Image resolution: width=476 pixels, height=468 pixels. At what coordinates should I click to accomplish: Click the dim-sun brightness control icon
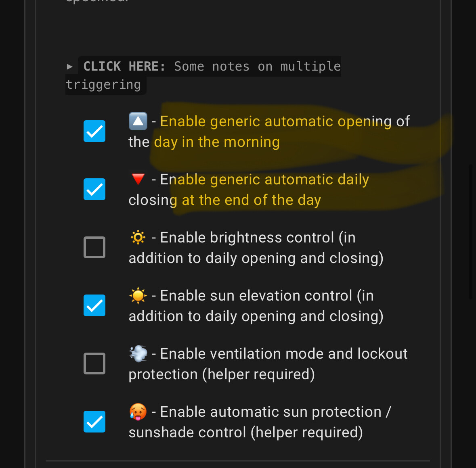[x=137, y=237]
